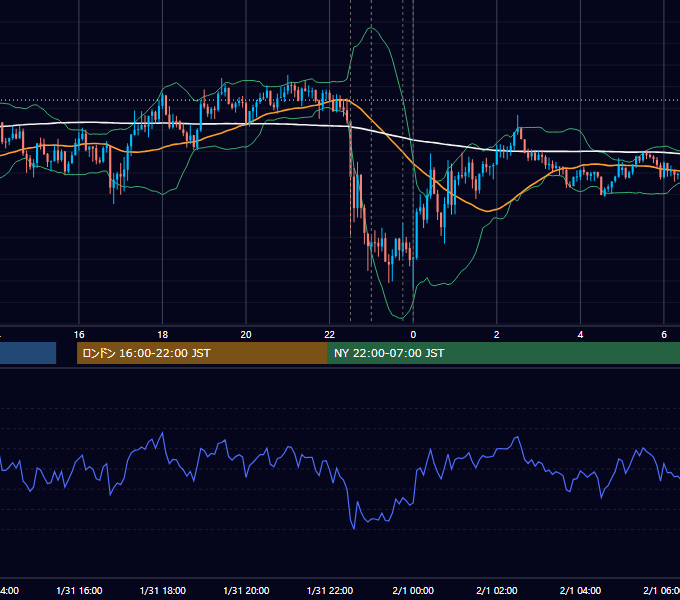Click the 6 hour label on the price chart axis
This screenshot has height=600, width=680.
[x=664, y=335]
